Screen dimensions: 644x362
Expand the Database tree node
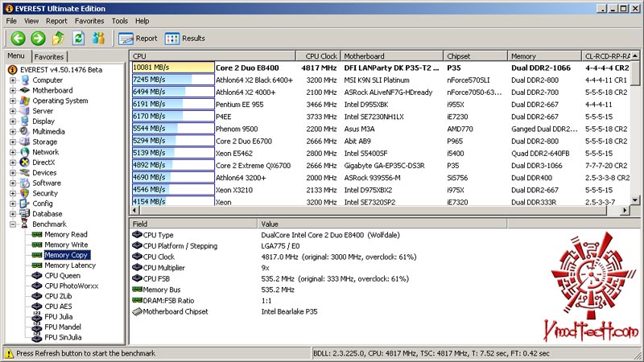(13, 213)
